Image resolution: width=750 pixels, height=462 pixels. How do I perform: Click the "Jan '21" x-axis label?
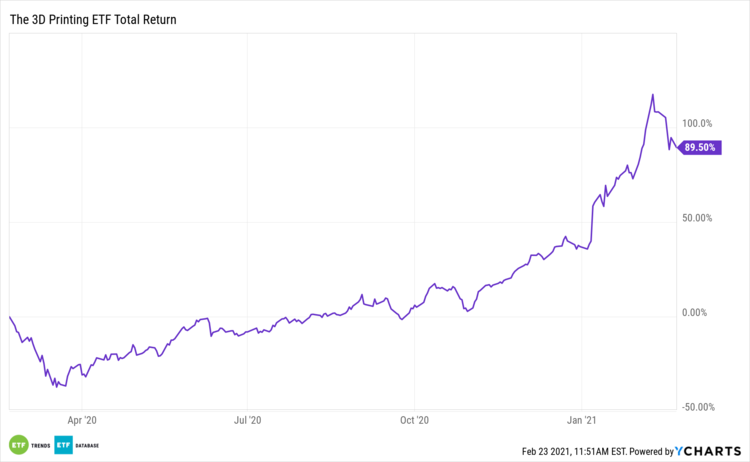582,420
